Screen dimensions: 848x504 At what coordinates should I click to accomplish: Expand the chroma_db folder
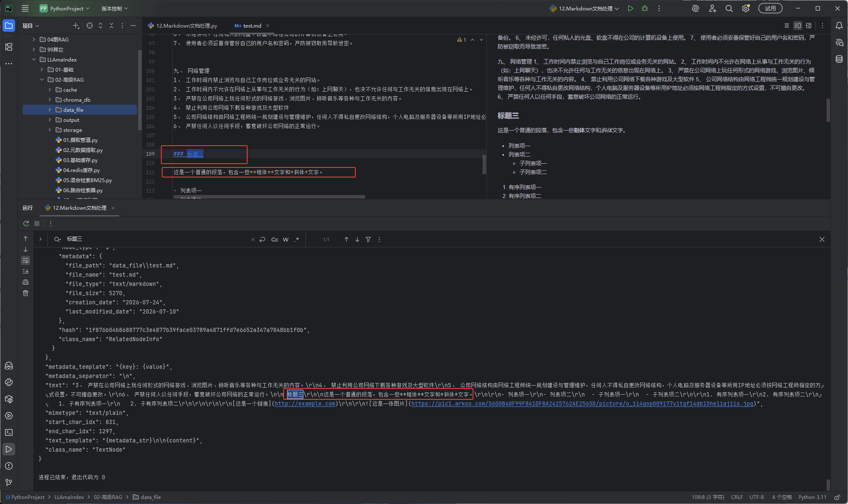click(50, 100)
